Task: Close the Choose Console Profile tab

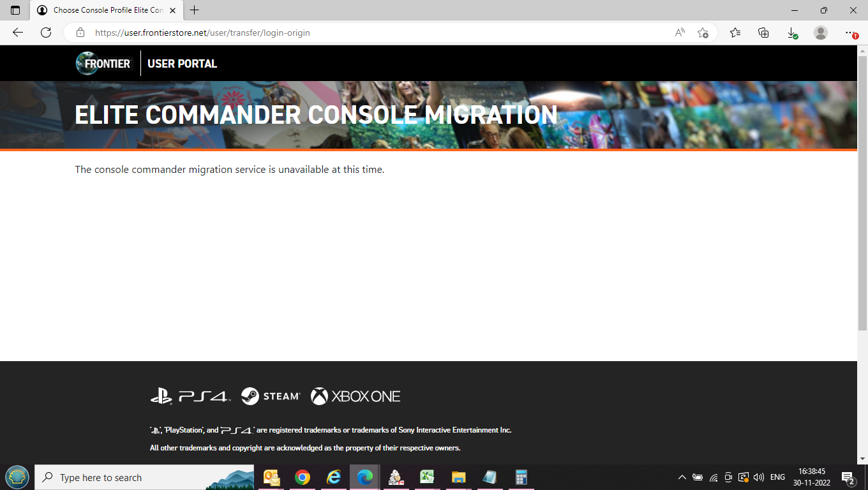Action: click(172, 10)
